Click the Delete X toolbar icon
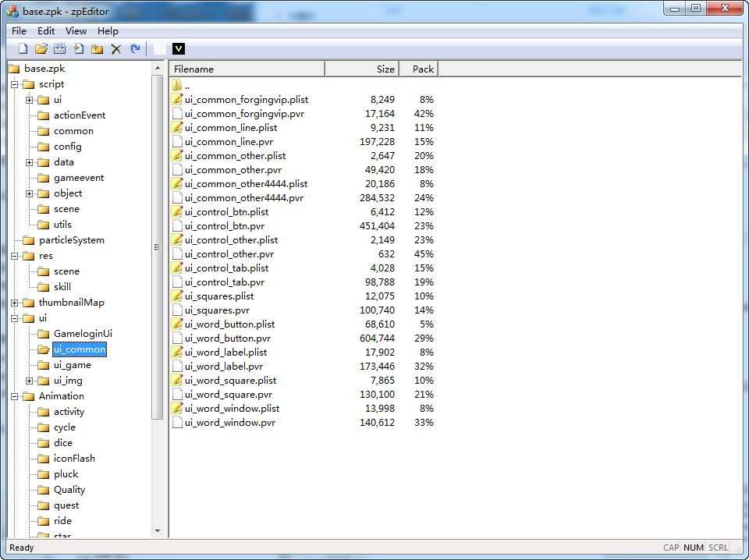This screenshot has width=749, height=560. tap(116, 48)
